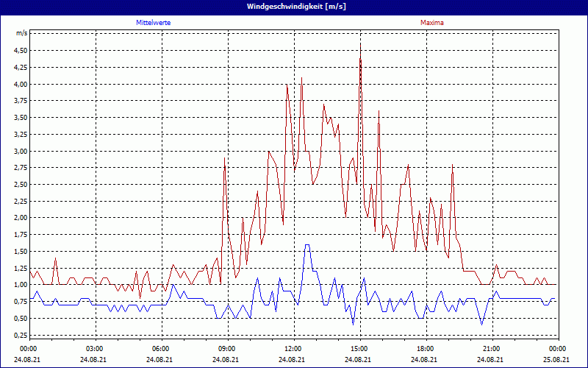Click the highest blue Mittelwerte peak
This screenshot has height=368, width=588.
point(306,245)
